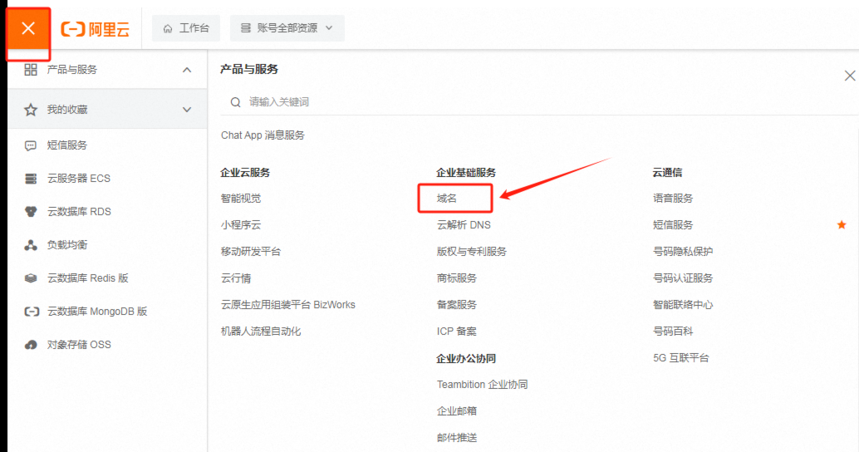859x452 pixels.
Task: Click the 企业云服务 category heading
Action: coord(245,173)
